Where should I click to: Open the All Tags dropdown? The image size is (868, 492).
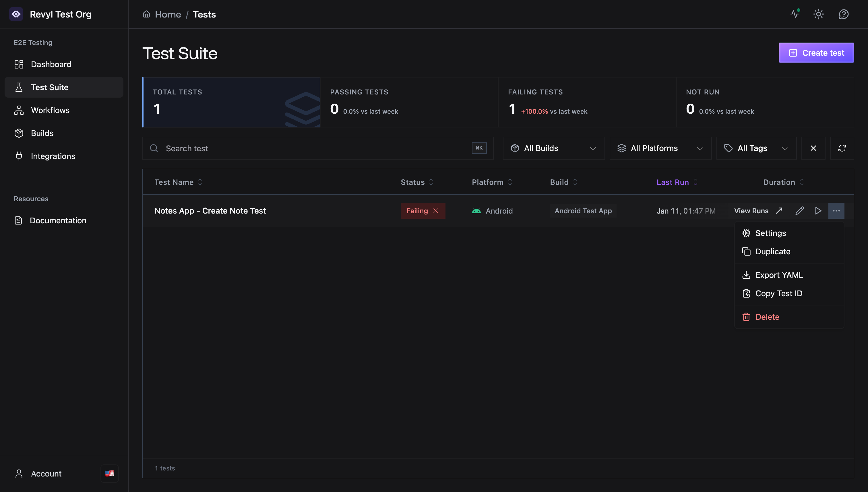(x=756, y=148)
